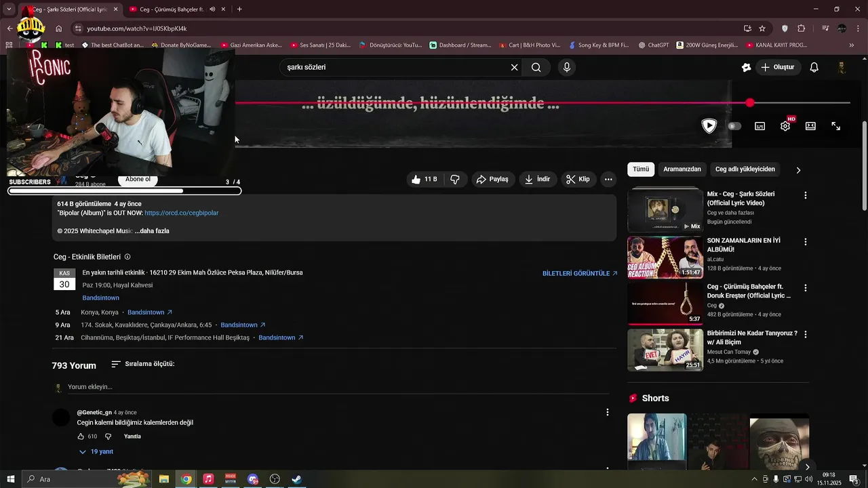Image resolution: width=868 pixels, height=488 pixels.
Task: Open the 'Song Key & BPM Fi...' bookmark
Action: (x=599, y=45)
